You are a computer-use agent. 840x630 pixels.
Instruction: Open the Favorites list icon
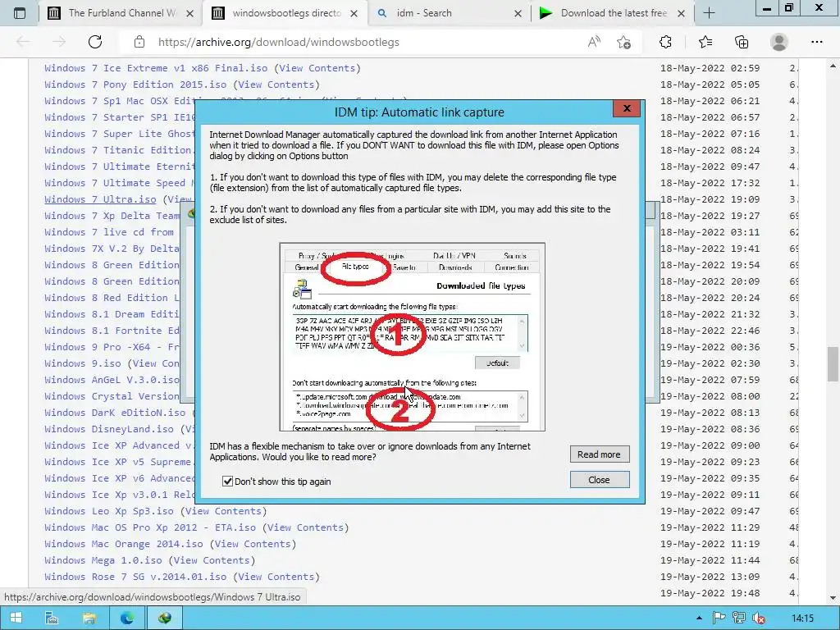point(705,42)
